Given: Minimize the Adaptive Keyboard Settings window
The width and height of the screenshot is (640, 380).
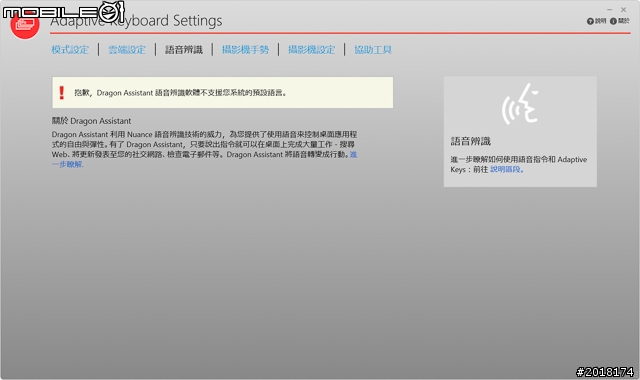Looking at the screenshot, I should pos(609,9).
